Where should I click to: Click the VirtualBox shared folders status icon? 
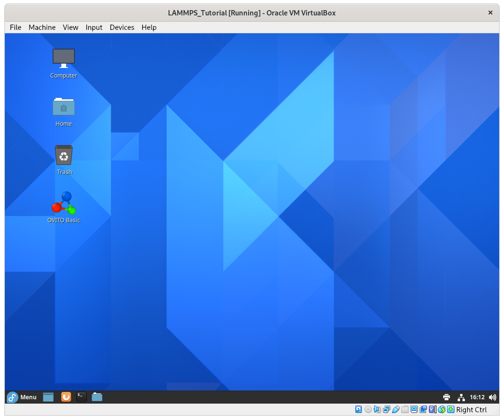click(405, 409)
